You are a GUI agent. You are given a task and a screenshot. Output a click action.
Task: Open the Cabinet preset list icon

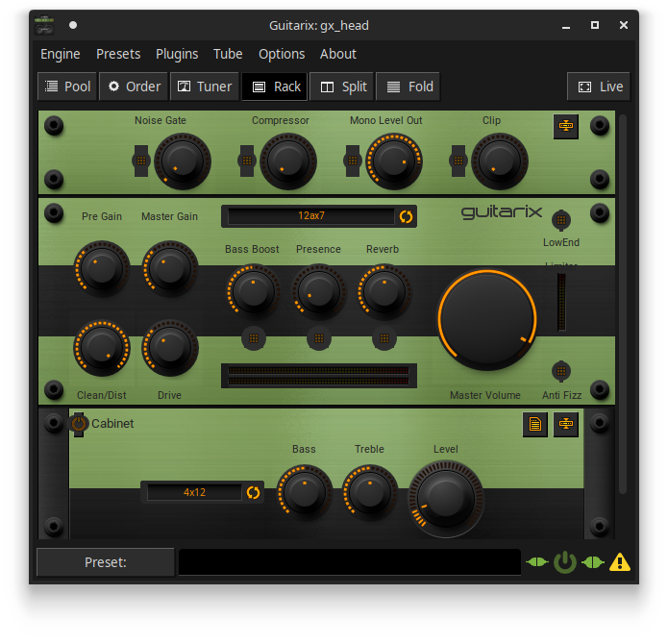point(535,424)
